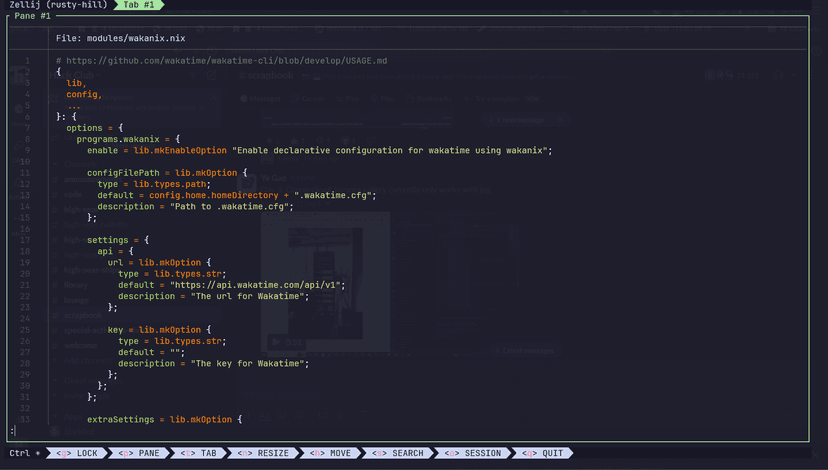Click the colon command prompt at bottom
The height and width of the screenshot is (470, 828).
coord(13,431)
